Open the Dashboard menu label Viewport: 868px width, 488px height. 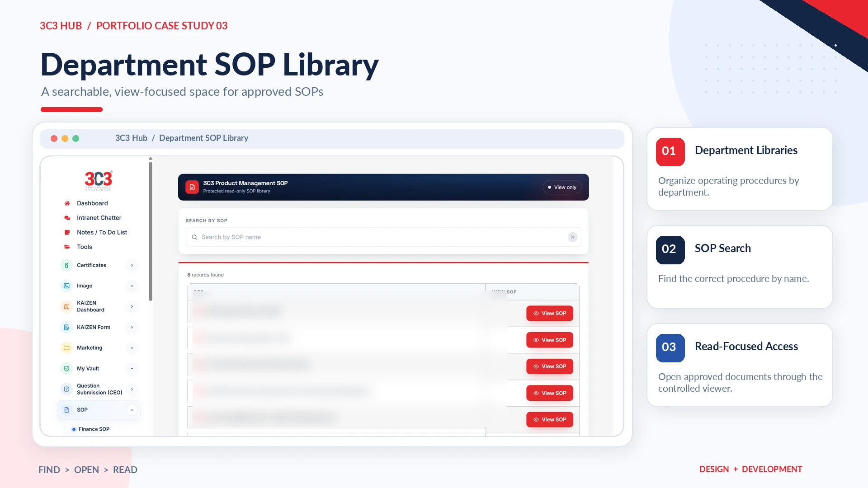tap(92, 203)
